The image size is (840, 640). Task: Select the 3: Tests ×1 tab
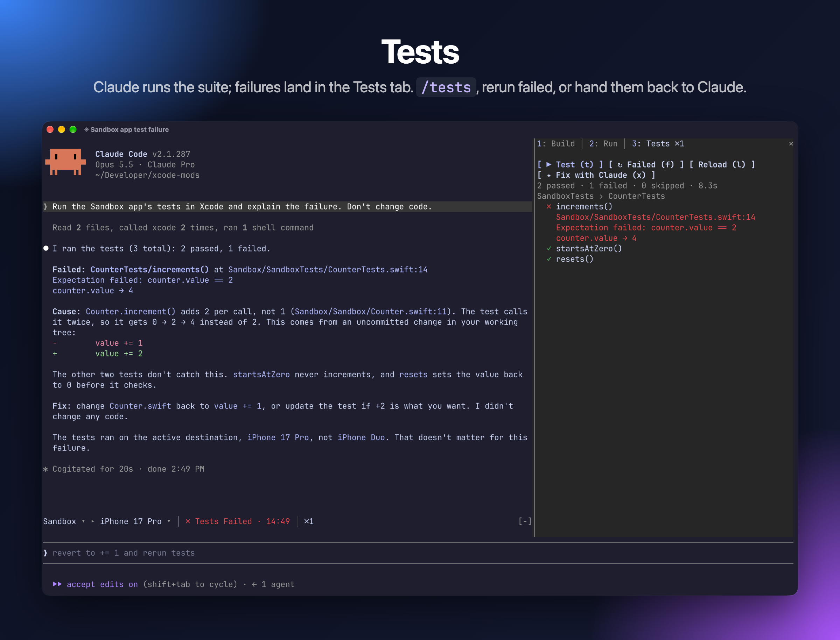click(x=658, y=144)
